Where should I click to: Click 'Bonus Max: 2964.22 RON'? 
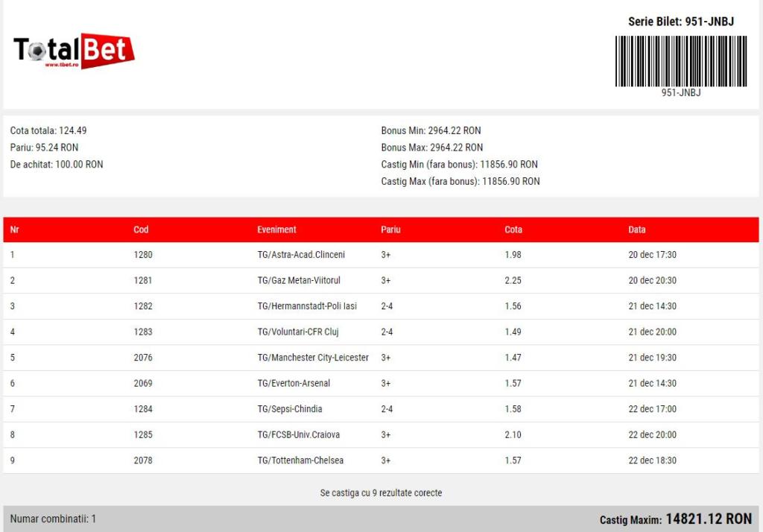[431, 148]
